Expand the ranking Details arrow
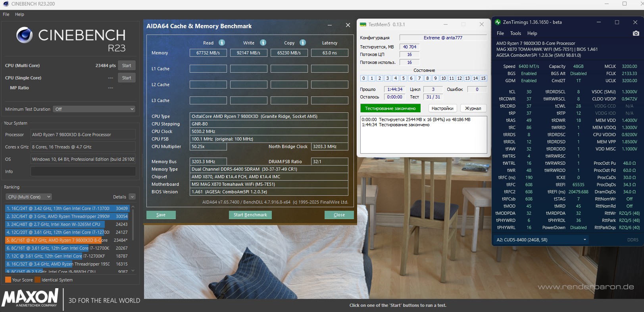 click(132, 197)
